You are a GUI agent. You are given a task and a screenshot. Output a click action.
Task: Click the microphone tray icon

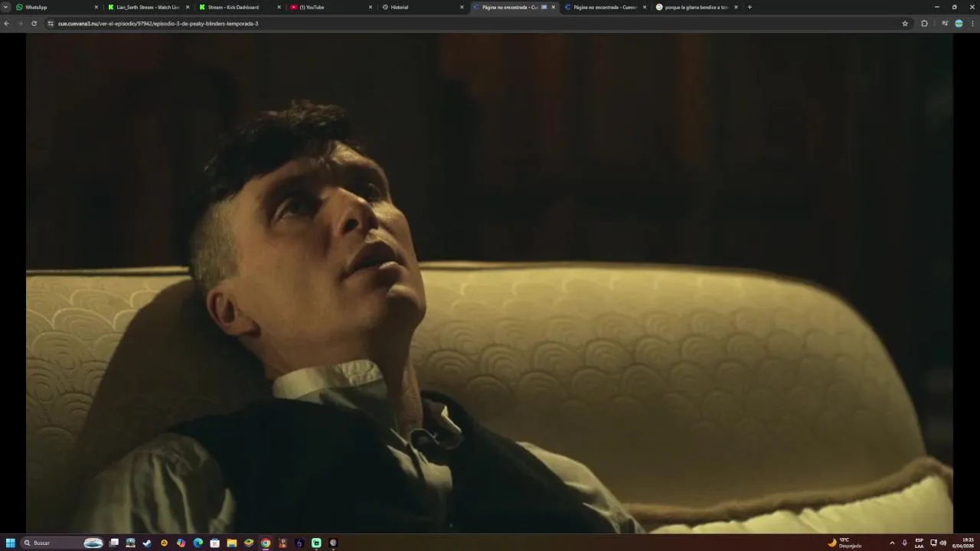point(905,543)
